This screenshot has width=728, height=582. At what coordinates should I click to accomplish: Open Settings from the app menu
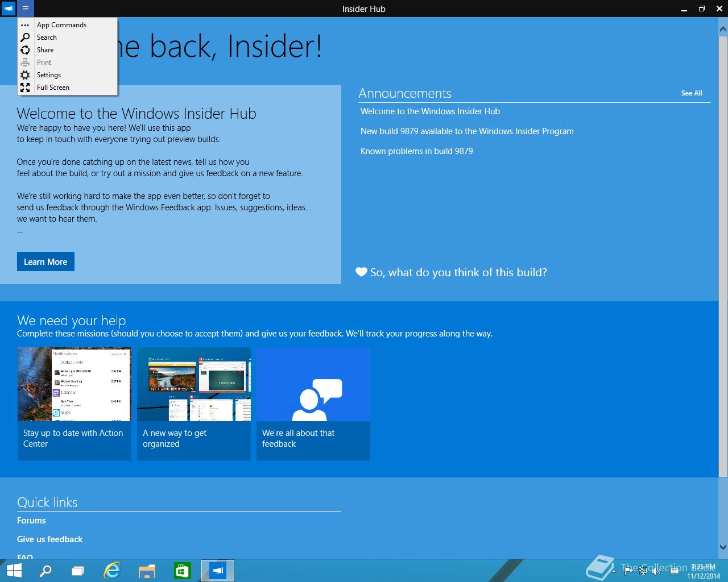point(68,75)
